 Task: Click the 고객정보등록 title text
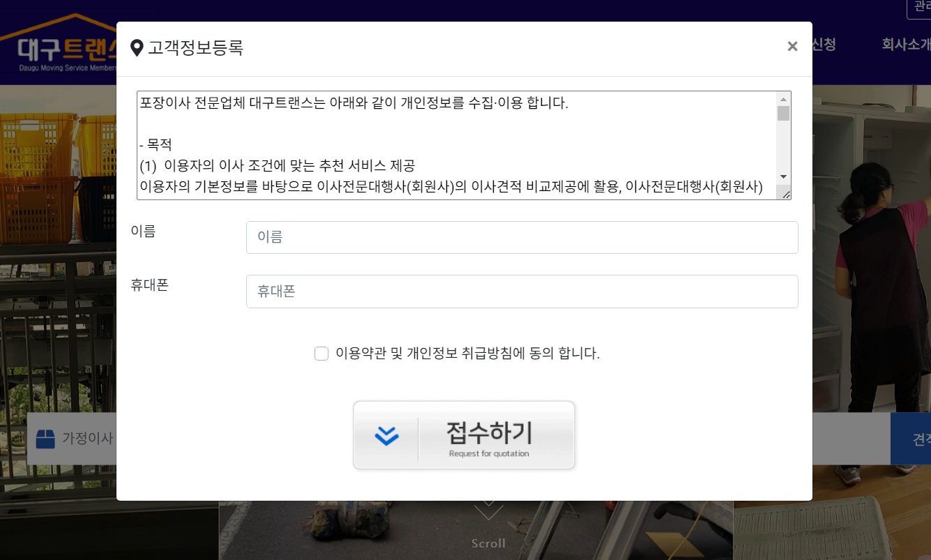coord(195,48)
